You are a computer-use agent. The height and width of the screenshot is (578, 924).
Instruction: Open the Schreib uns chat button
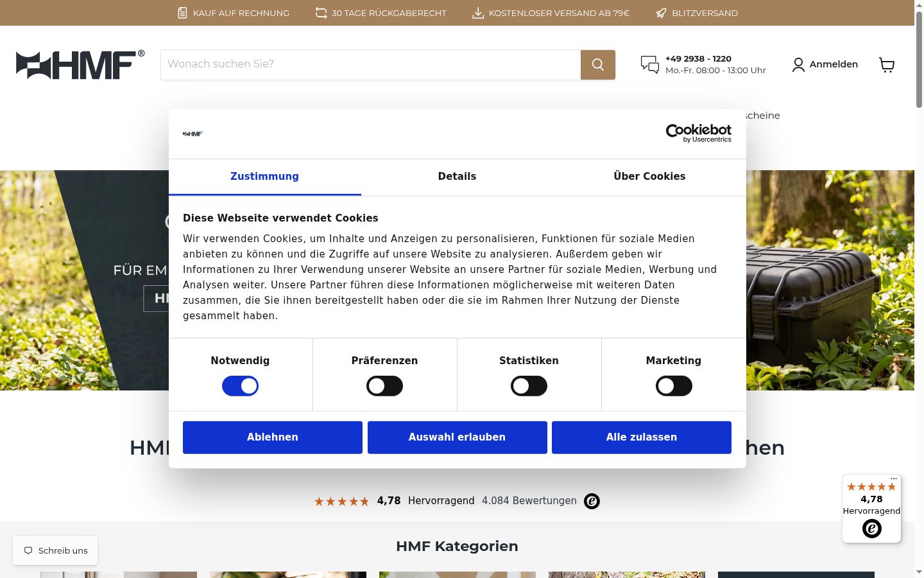point(55,550)
